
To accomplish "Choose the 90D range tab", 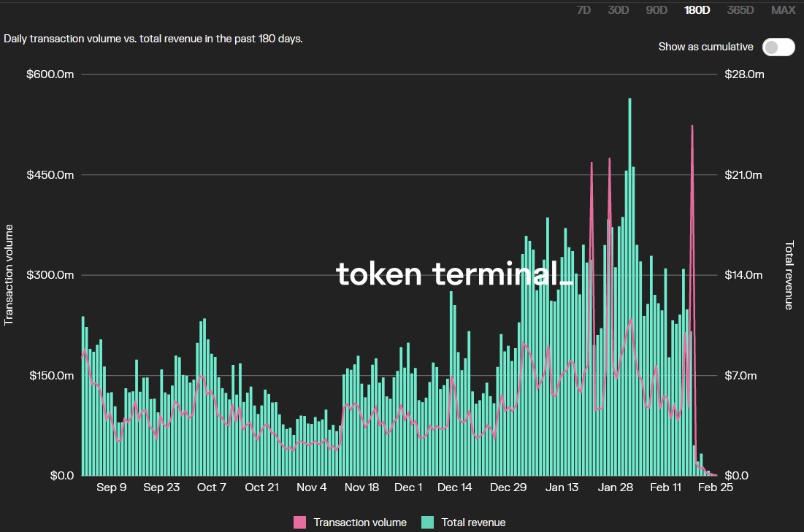I will 656,9.
